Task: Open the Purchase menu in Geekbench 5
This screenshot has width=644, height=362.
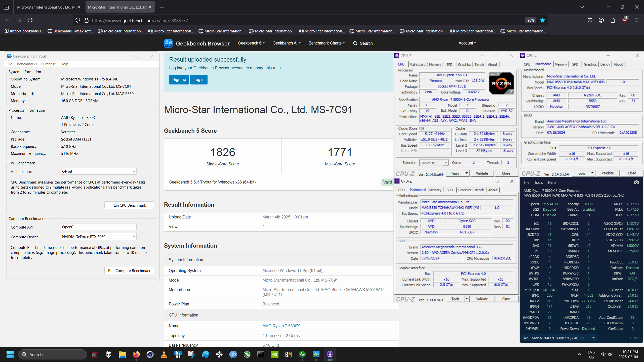Action: click(48, 64)
